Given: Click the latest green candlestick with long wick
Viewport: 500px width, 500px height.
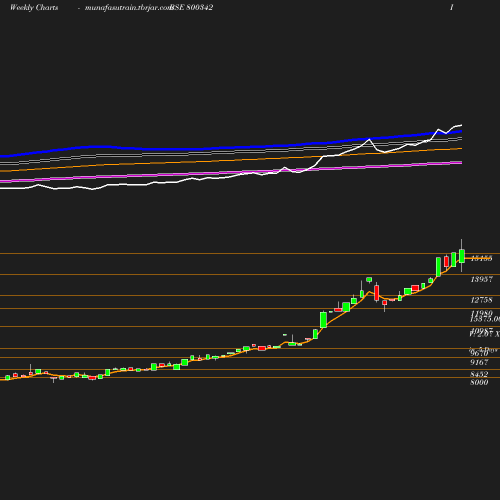Looking at the screenshot, I should point(462,256).
